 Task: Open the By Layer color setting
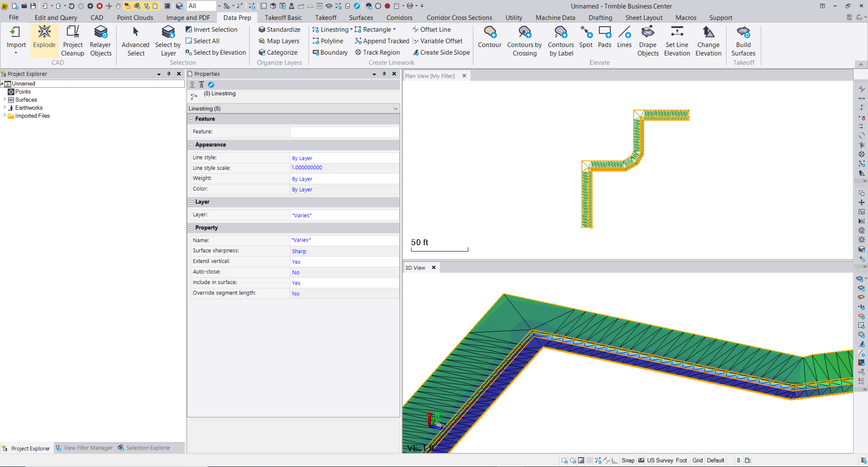pyautogui.click(x=302, y=189)
